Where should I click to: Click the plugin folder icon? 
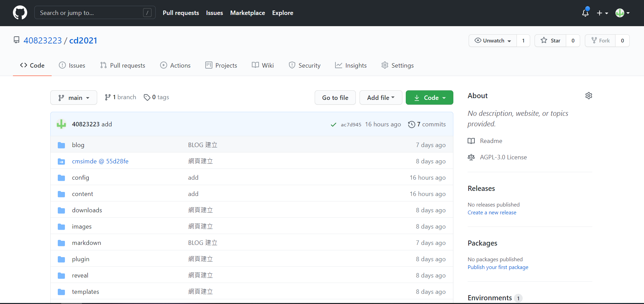click(62, 259)
